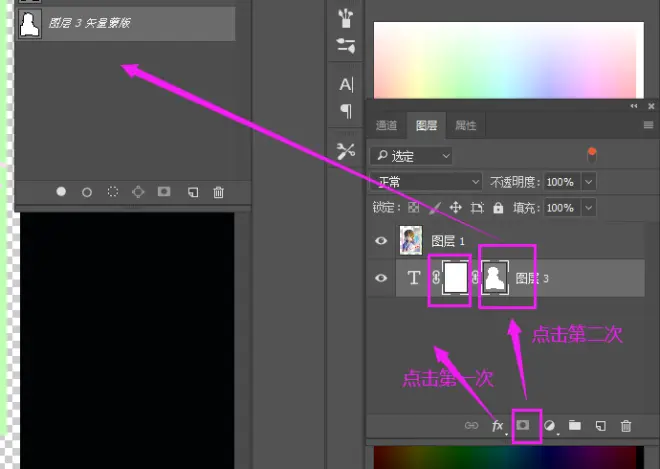The width and height of the screenshot is (660, 469).
Task: Open the 选定 layer filter dropdown
Action: pos(412,156)
